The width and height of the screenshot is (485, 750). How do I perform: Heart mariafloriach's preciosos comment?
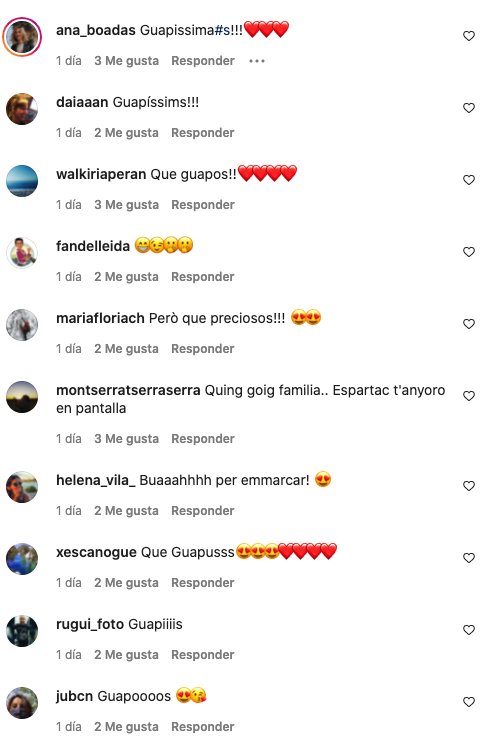(x=469, y=324)
